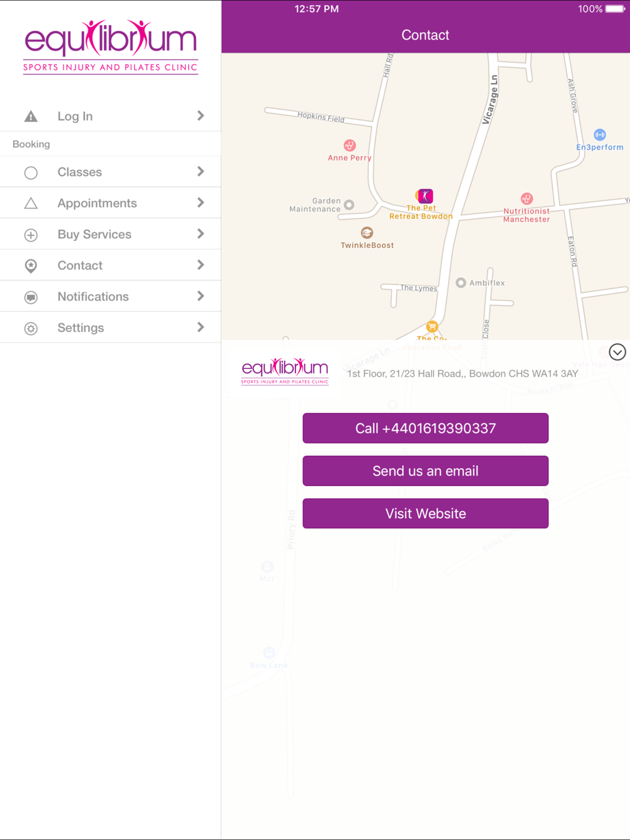This screenshot has width=630, height=840.
Task: Tap The Pet Retreat Bowdon label
Action: [x=421, y=212]
